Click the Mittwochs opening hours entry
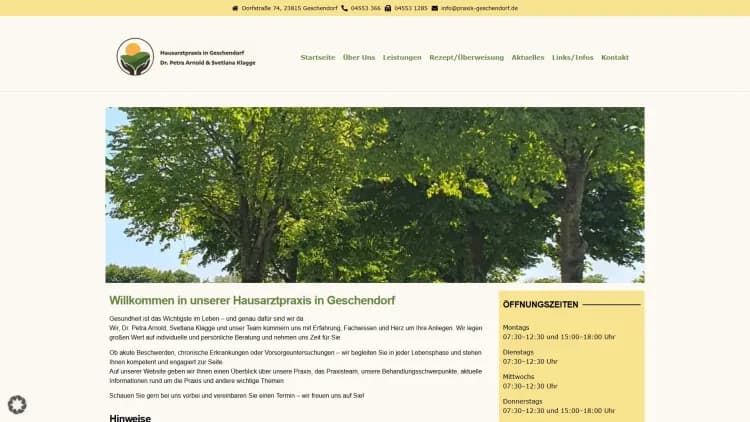750x422 pixels. tap(530, 381)
